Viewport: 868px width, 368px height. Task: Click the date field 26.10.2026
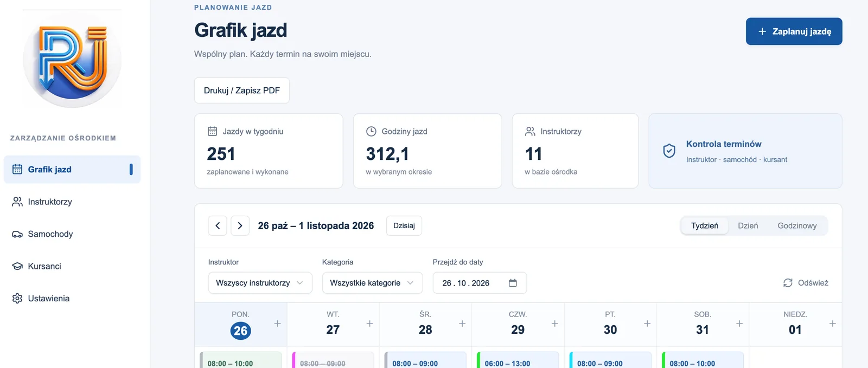point(480,283)
